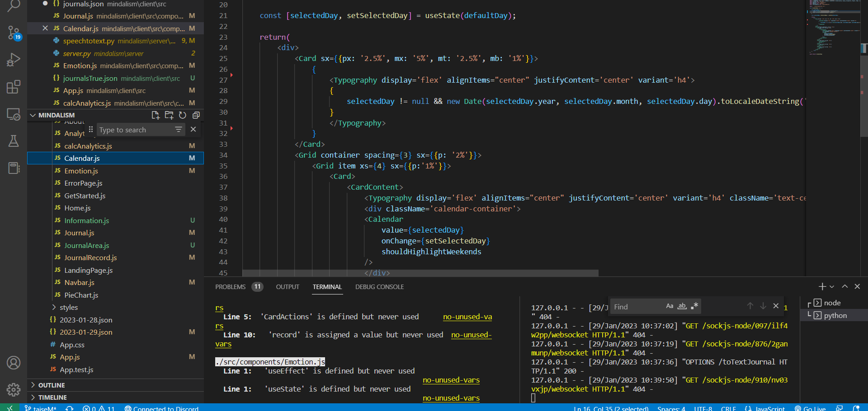The width and height of the screenshot is (868, 411).
Task: Open the Testing flask view
Action: 14,141
